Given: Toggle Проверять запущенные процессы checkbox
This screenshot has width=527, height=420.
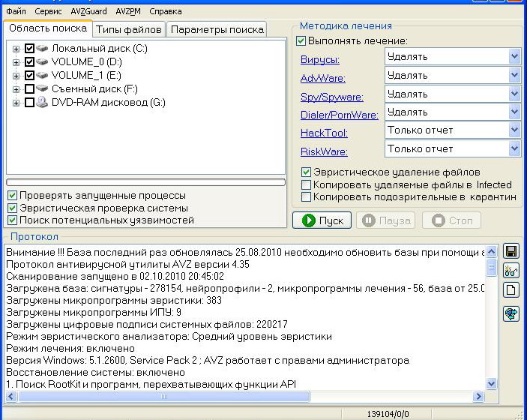Looking at the screenshot, I should coord(12,195).
